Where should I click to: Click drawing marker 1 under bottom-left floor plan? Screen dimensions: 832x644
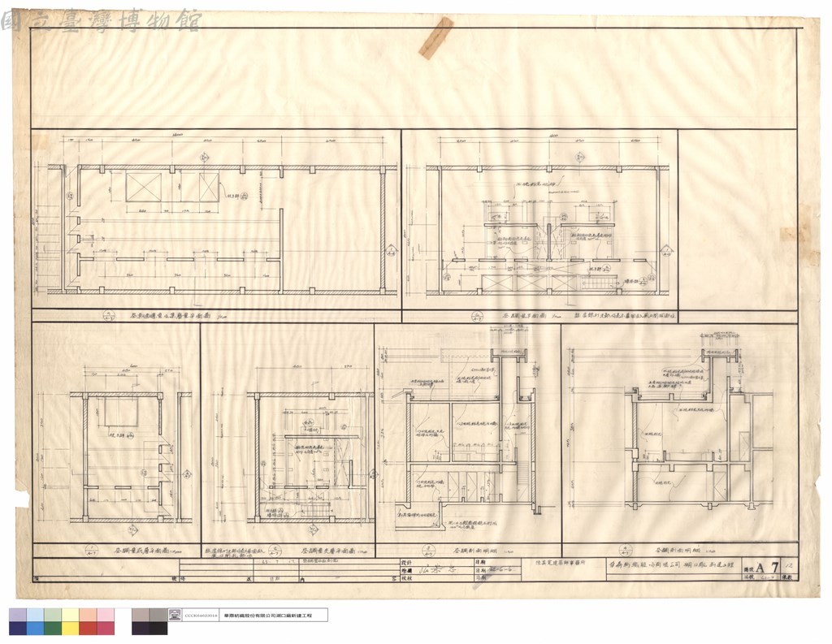(91, 551)
